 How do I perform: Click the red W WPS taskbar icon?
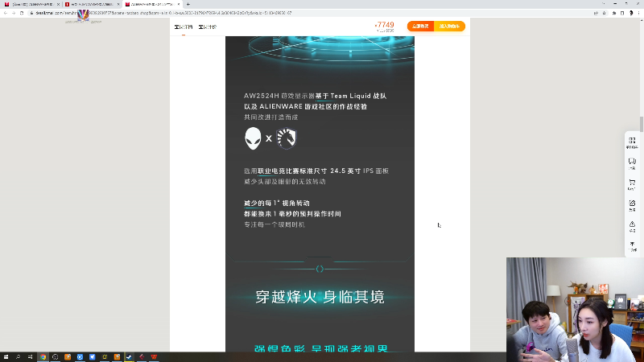(154, 357)
